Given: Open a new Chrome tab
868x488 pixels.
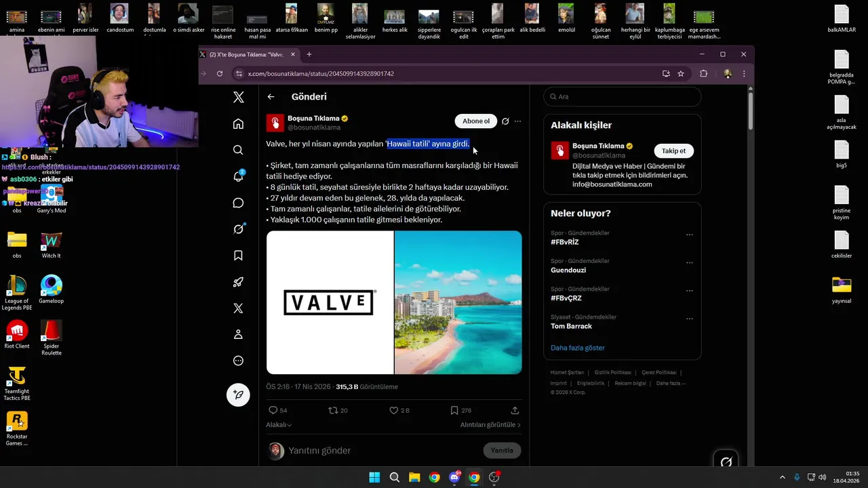Looking at the screenshot, I should pos(309,54).
